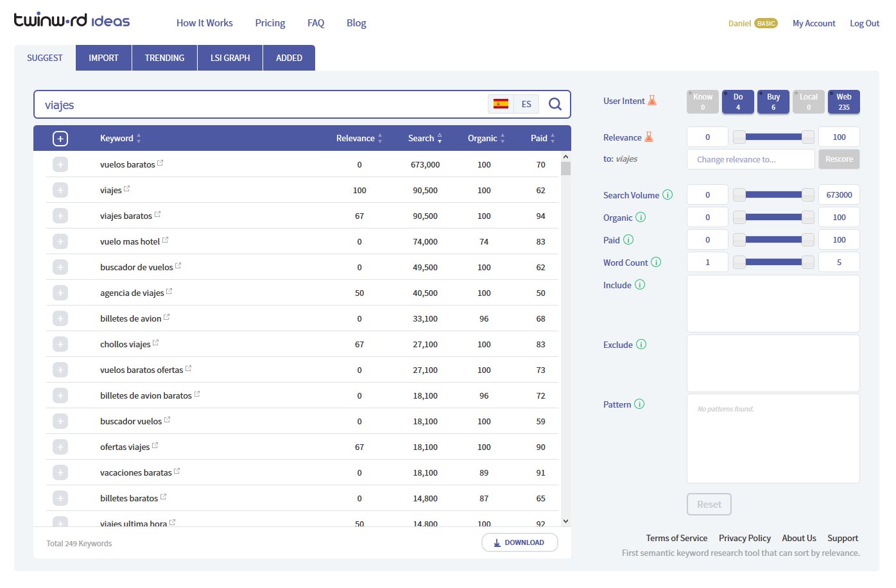The image size is (896, 588).
Task: Open external link icon for 'vuelos baratos'
Action: (160, 163)
